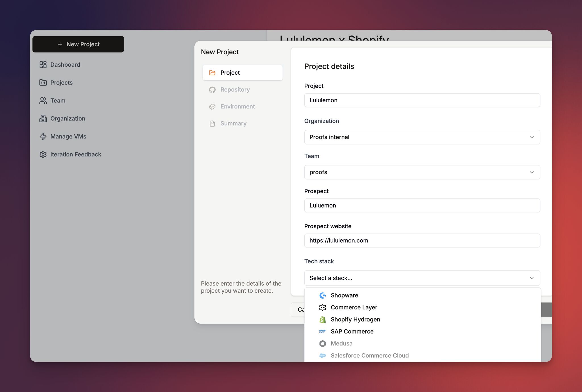Viewport: 582px width, 392px height.
Task: Click the Iteration Feedback gear icon
Action: click(43, 154)
